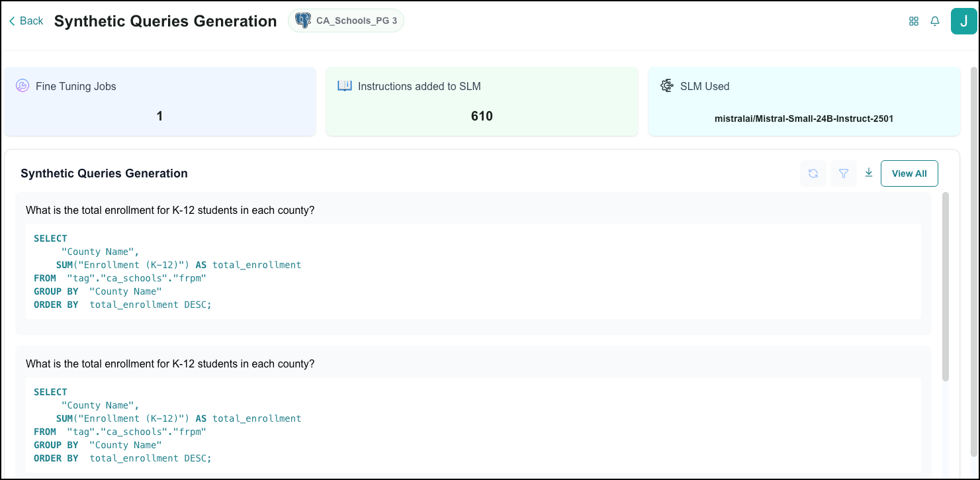
Task: Click the SLM Used brain icon
Action: point(667,86)
